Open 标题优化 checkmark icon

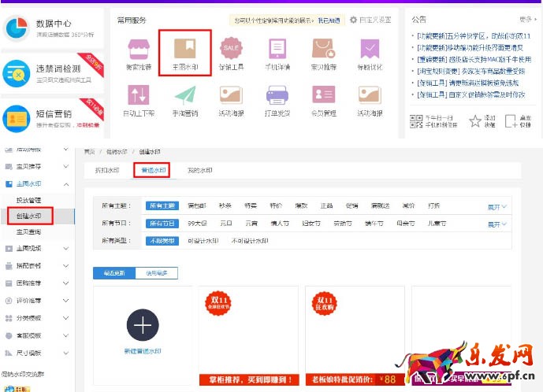[370, 49]
